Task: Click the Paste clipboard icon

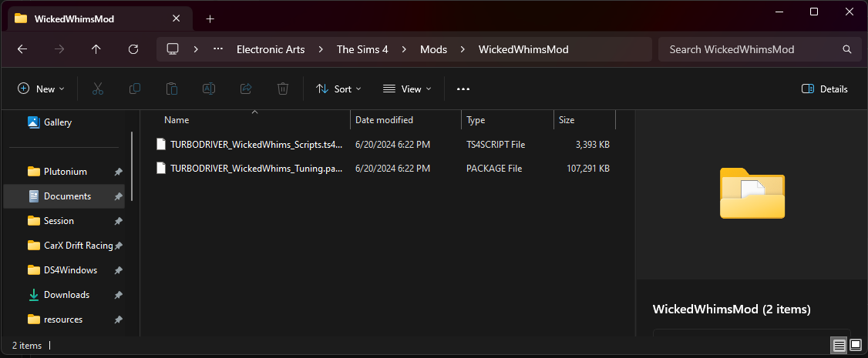Action: 172,89
